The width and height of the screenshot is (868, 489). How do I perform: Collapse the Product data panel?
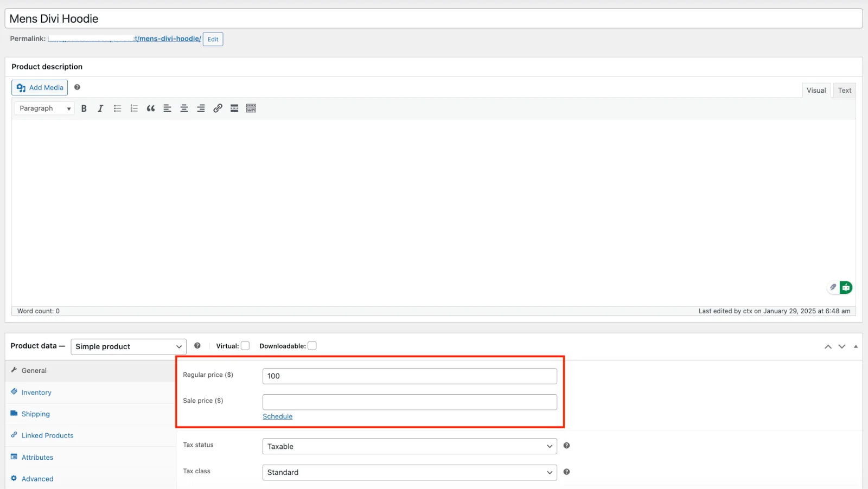[x=856, y=346]
